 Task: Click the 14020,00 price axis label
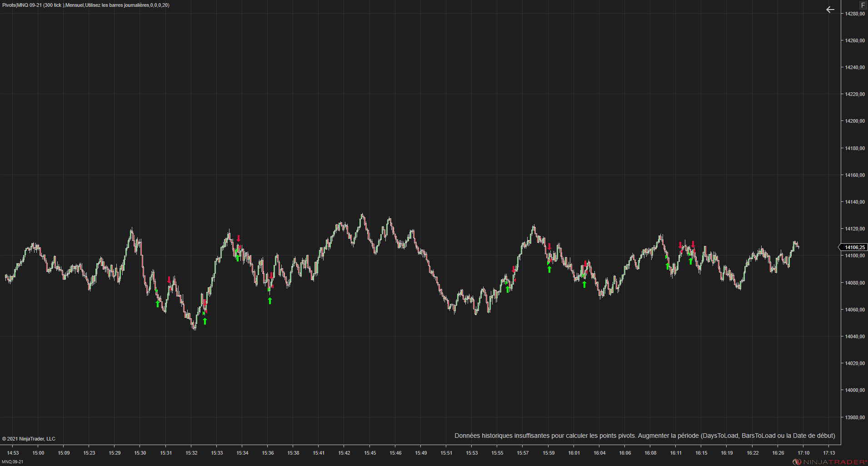click(x=855, y=363)
